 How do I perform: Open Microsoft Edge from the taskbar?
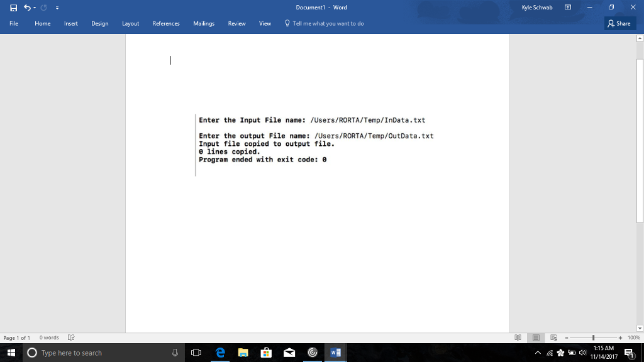[x=220, y=353]
